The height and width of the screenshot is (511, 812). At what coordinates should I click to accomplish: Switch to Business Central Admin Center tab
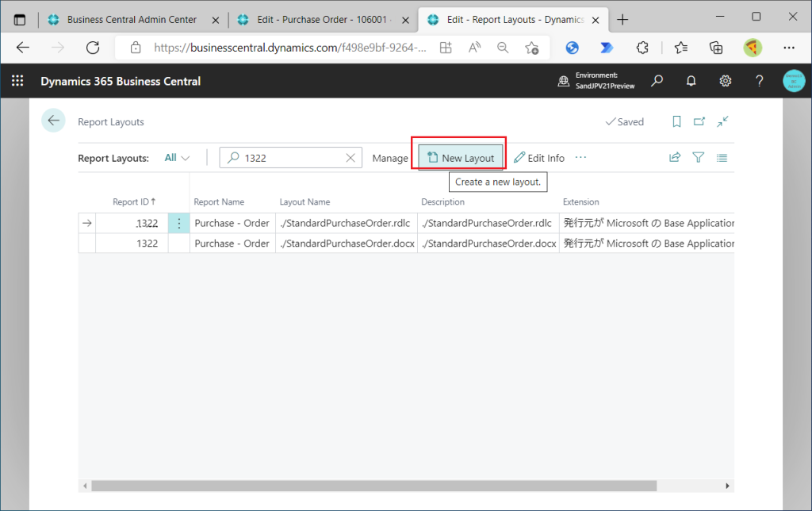132,20
